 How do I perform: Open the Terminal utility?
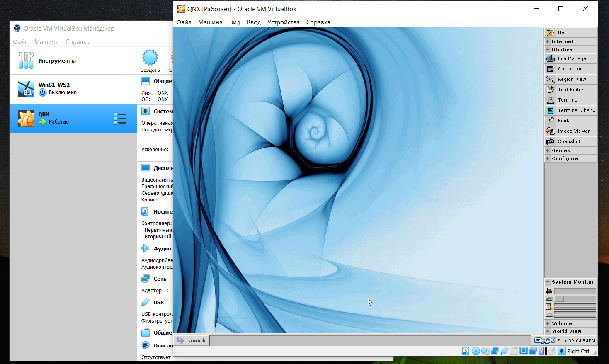(571, 100)
